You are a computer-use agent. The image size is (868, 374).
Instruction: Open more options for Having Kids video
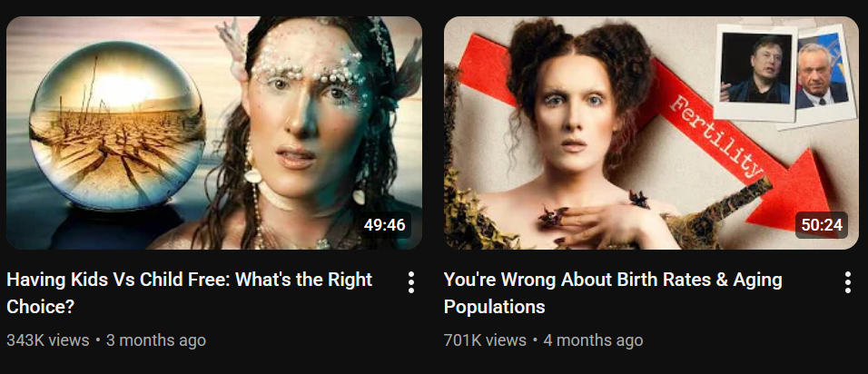pos(410,282)
